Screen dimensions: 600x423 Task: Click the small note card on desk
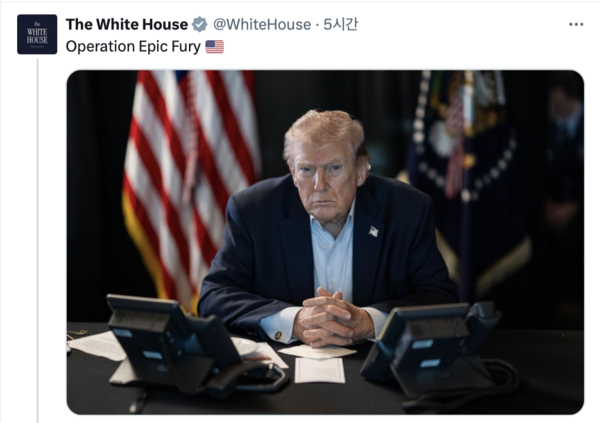[x=320, y=370]
